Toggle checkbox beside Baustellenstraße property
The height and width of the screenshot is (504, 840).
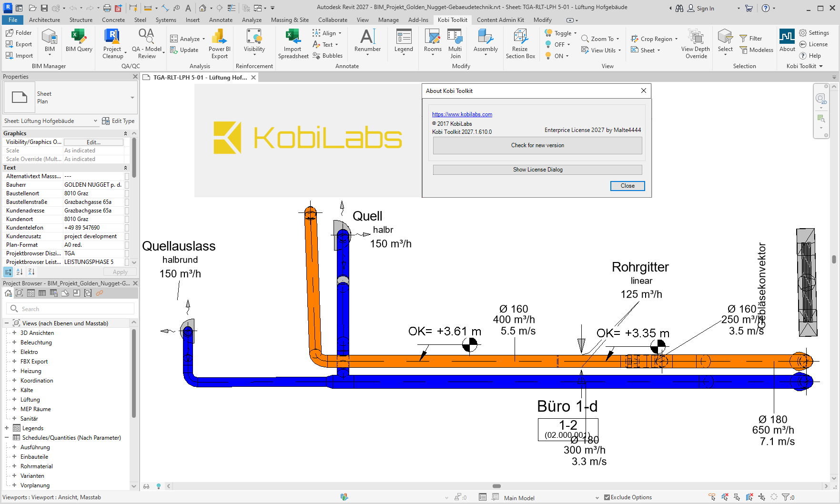127,202
